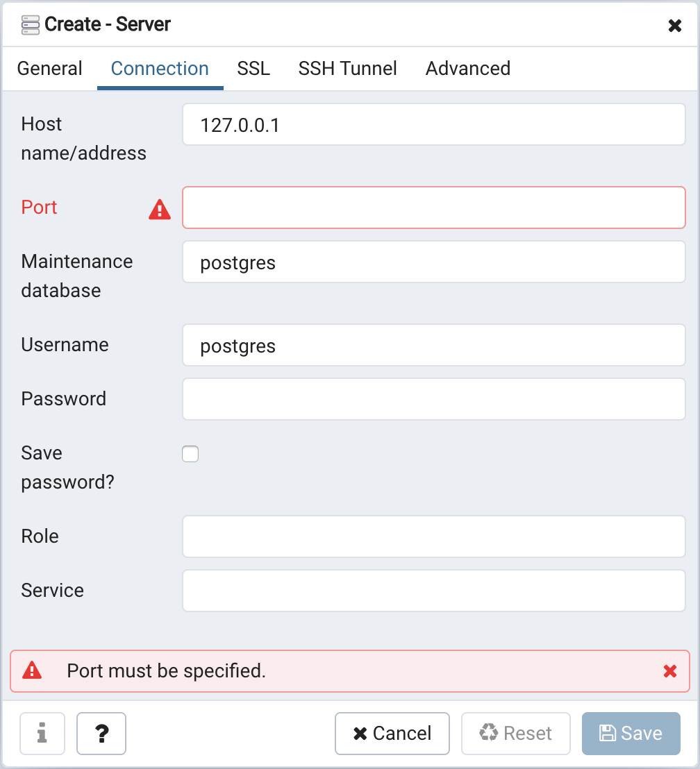Click the Host name/address field
The height and width of the screenshot is (769, 700).
[x=434, y=125]
